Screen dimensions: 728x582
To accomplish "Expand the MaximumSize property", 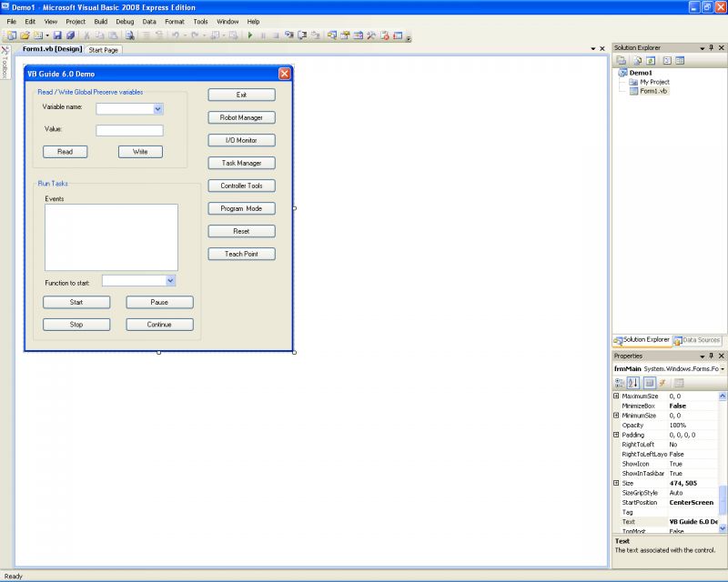I will [x=616, y=396].
